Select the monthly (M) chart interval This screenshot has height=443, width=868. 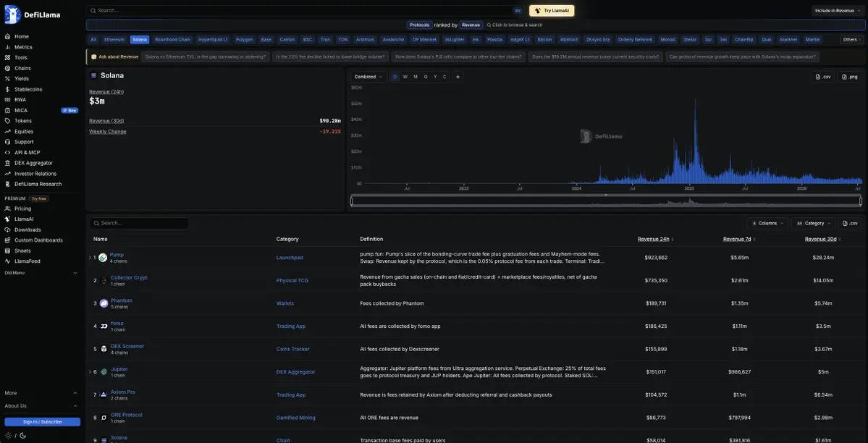point(416,77)
